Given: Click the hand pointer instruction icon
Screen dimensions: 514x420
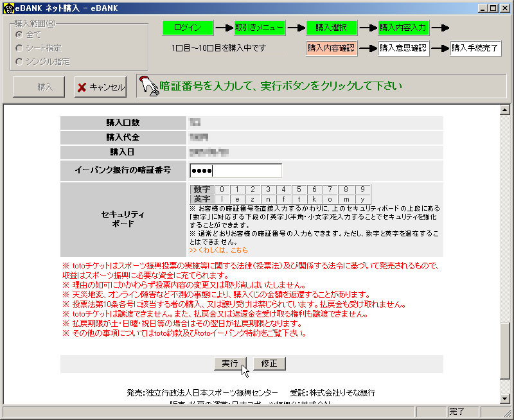Looking at the screenshot, I should click(x=148, y=87).
